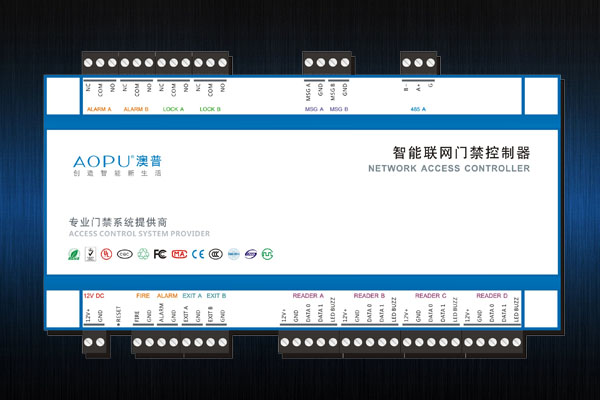Click the vertical 12V+ pin under 12V DC
This screenshot has height=400, width=600.
(88, 316)
